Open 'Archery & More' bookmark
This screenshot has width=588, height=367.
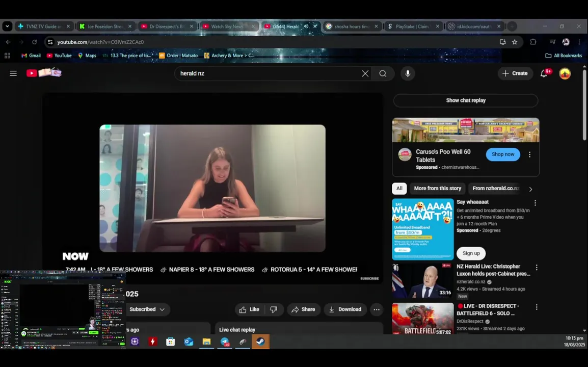point(229,56)
